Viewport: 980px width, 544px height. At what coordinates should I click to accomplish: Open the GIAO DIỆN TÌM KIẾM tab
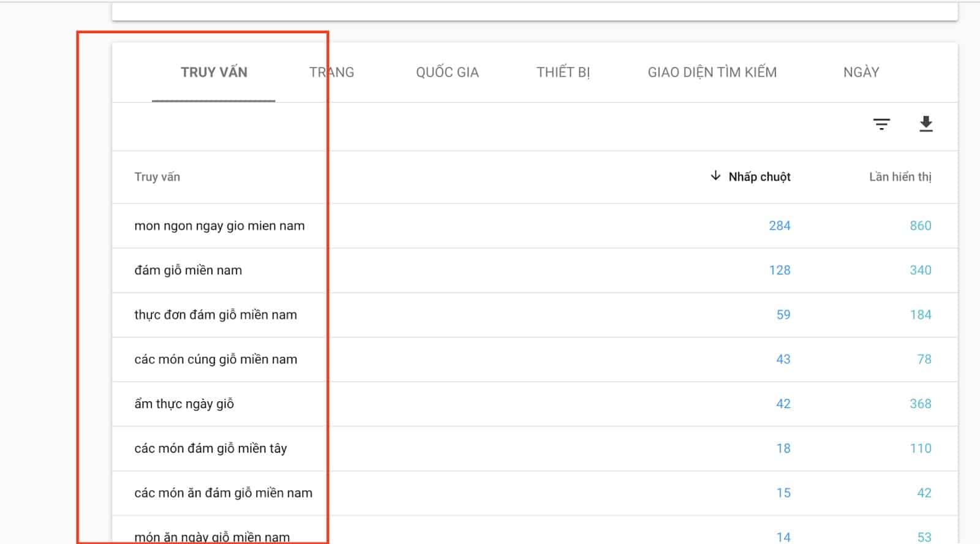712,72
